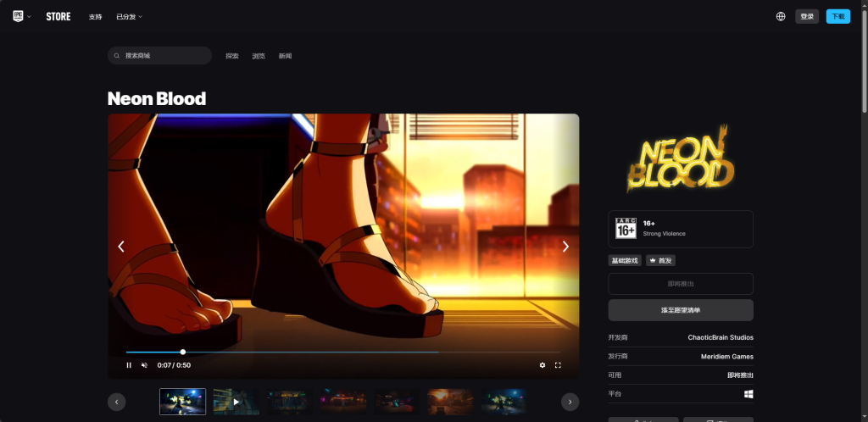
Task: Expand the Epic Games logo dropdown chevron
Action: point(30,17)
